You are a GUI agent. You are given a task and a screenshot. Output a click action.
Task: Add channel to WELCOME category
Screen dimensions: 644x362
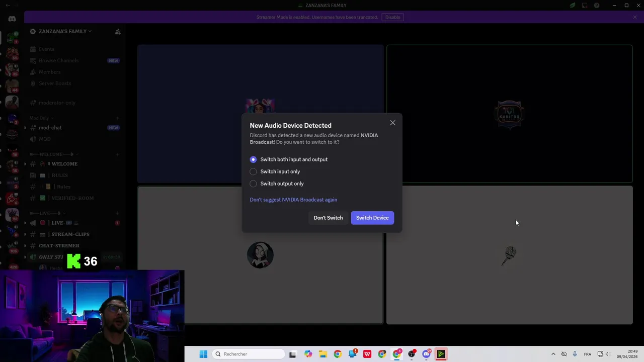click(117, 154)
